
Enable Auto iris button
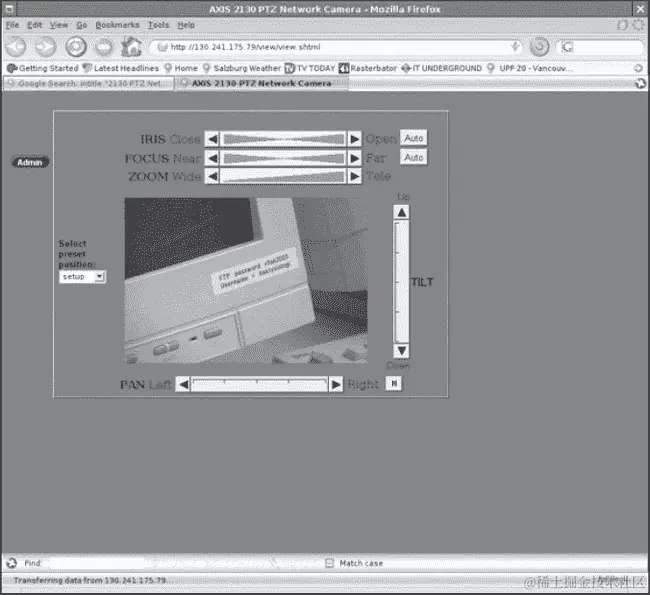413,138
